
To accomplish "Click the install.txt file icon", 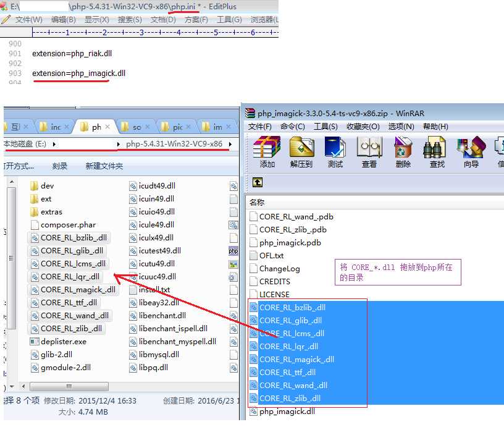I will [x=133, y=290].
